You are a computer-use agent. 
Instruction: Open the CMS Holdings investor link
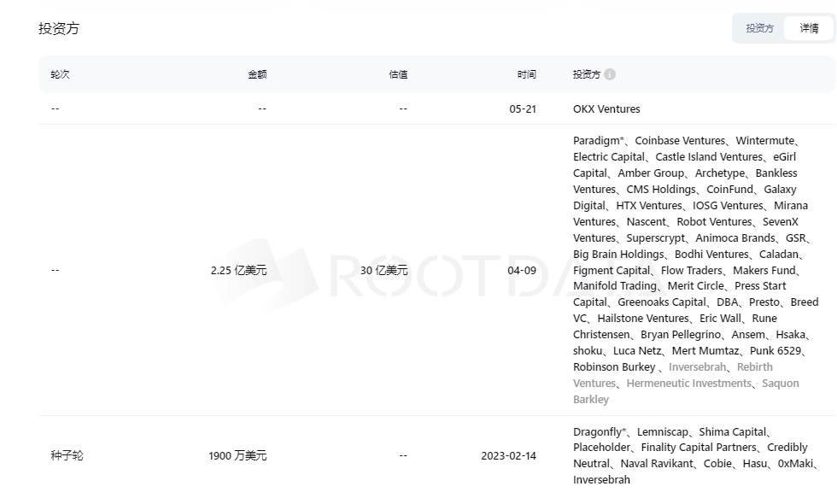(x=661, y=189)
